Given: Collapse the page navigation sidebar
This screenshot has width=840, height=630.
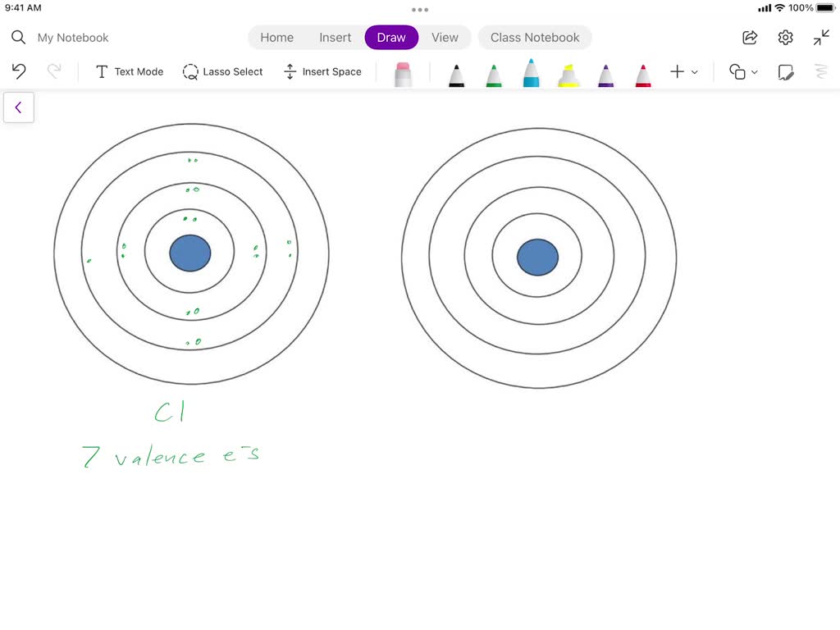Looking at the screenshot, I should coord(19,107).
